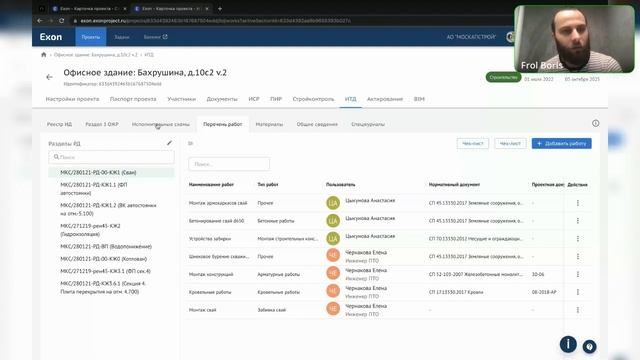640x360 pixels.
Task: Open the Задачи header menu
Action: (122, 37)
